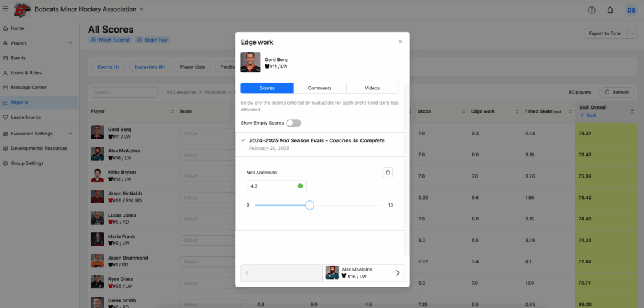This screenshot has height=308, width=644.
Task: Click the score slider handle
Action: tap(309, 205)
